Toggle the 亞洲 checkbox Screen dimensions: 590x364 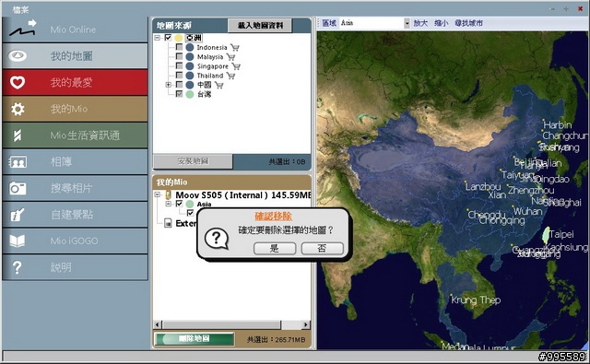(x=168, y=38)
